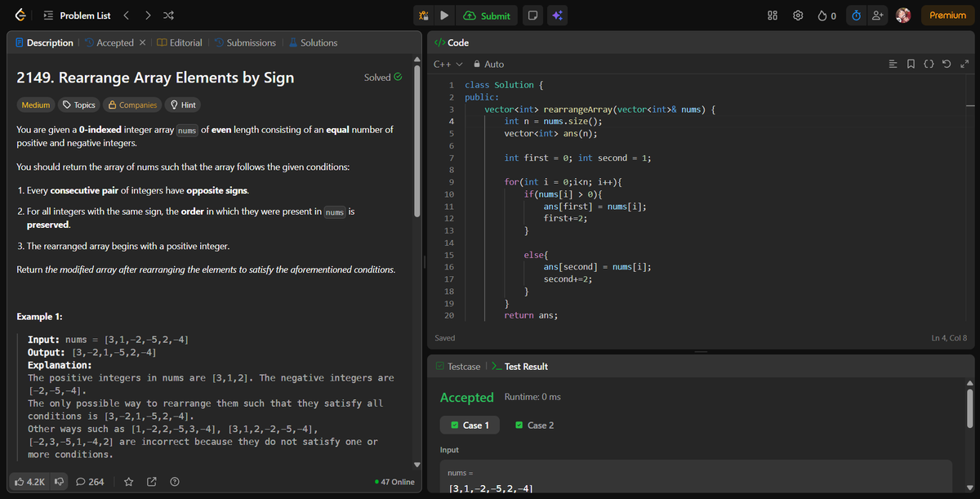This screenshot has height=499, width=980.
Task: Open the Editorial tab
Action: 179,42
